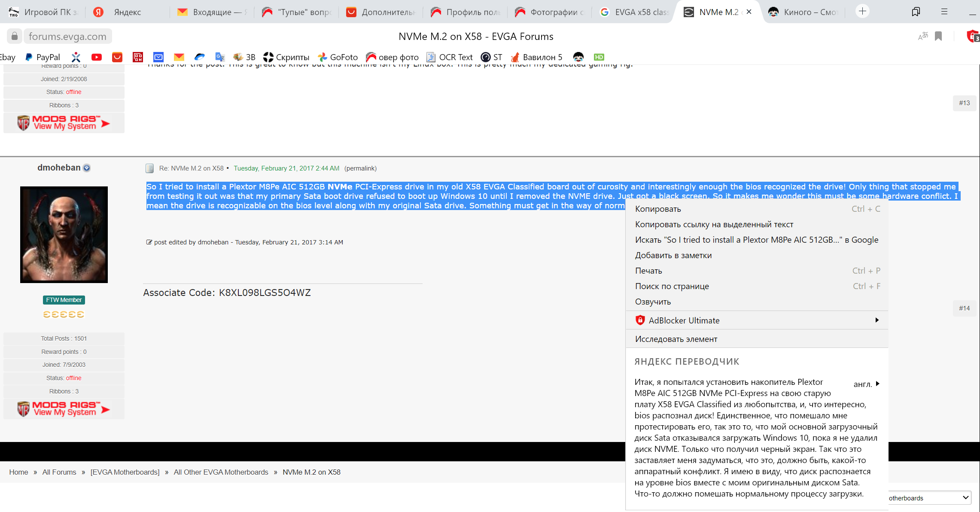Click the page translate icon in address bar
The height and width of the screenshot is (512, 980).
point(922,37)
